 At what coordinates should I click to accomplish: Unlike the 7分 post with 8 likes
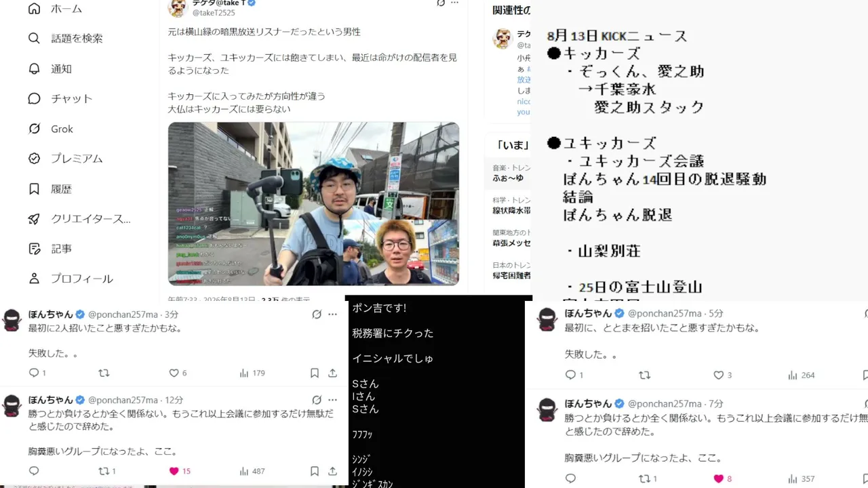[x=719, y=479]
